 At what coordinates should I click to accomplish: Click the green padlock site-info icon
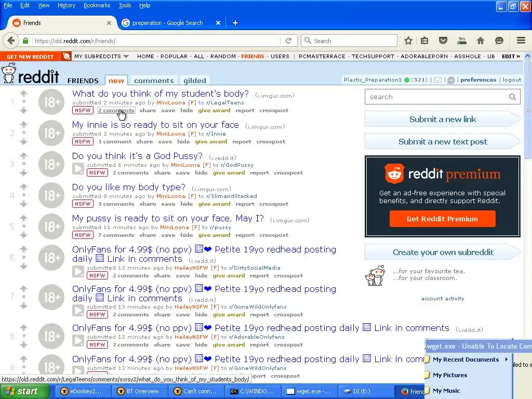click(25, 41)
